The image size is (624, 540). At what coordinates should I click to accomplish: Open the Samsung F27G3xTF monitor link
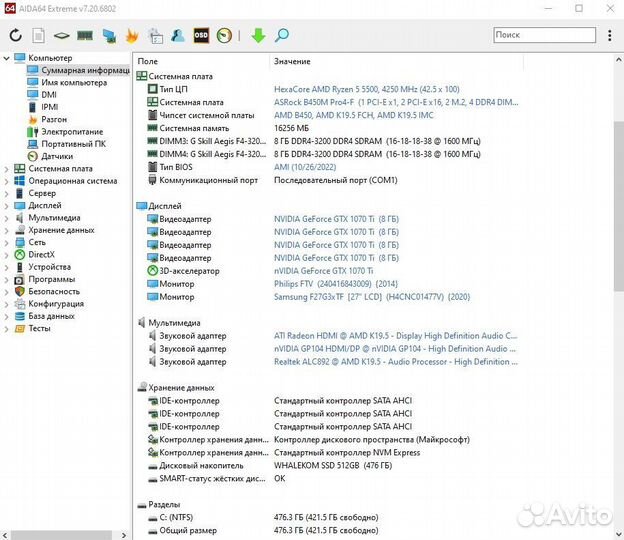372,297
